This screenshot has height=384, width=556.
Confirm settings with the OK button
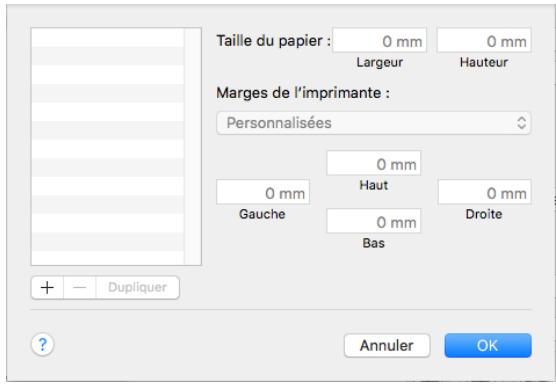click(488, 345)
